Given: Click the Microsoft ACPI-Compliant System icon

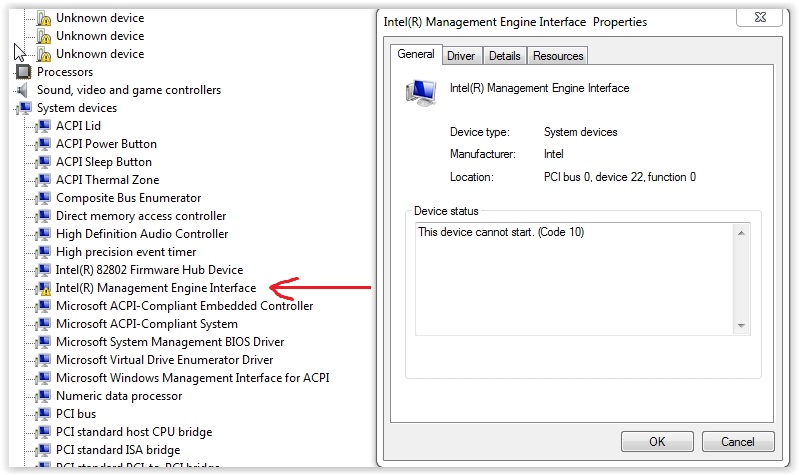Looking at the screenshot, I should [44, 324].
